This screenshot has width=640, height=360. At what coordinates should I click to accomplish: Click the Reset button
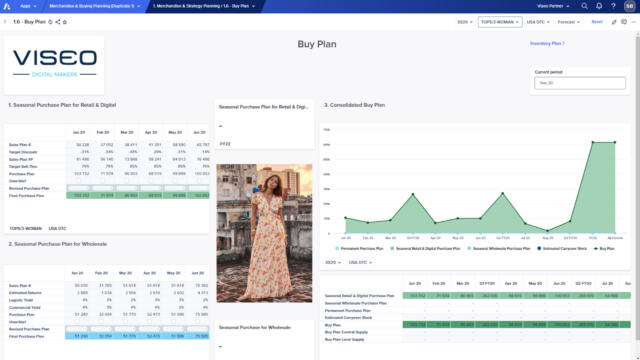pyautogui.click(x=597, y=22)
